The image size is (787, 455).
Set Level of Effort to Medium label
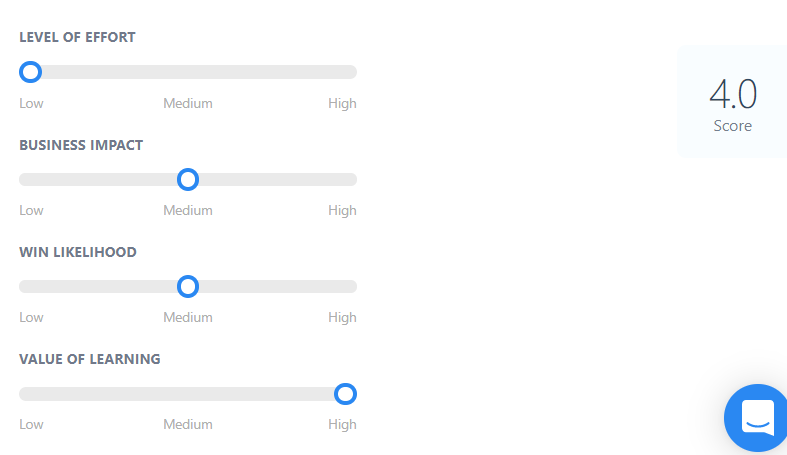coord(188,103)
